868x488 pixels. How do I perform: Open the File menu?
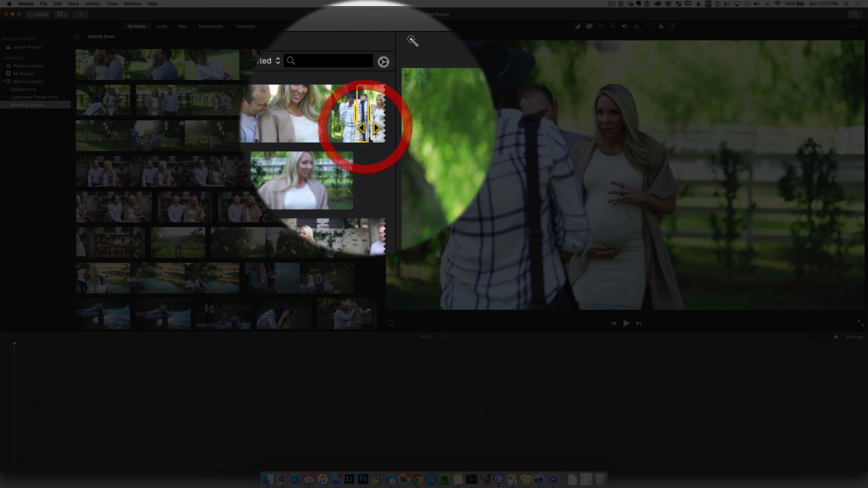click(x=43, y=4)
